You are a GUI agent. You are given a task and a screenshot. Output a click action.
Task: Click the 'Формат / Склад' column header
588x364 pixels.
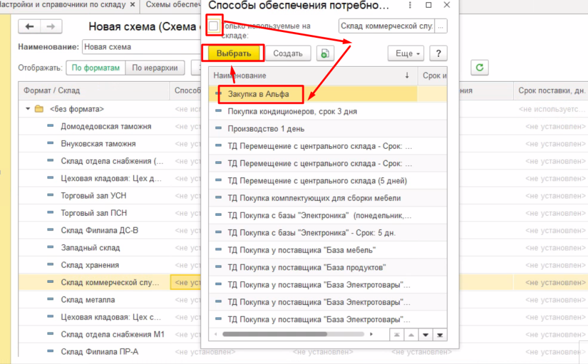tap(94, 90)
